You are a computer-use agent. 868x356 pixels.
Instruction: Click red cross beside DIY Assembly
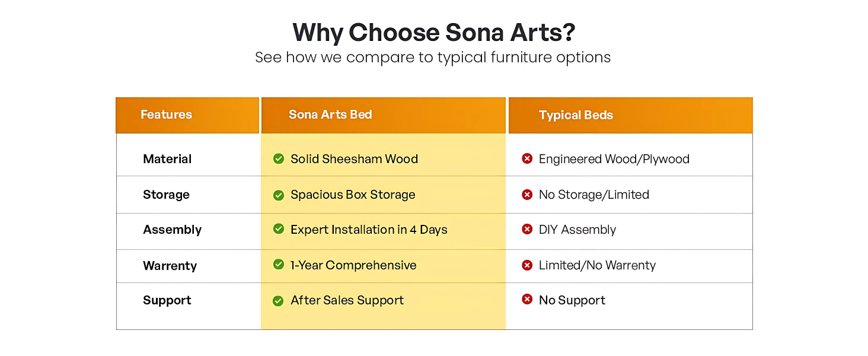pos(526,229)
